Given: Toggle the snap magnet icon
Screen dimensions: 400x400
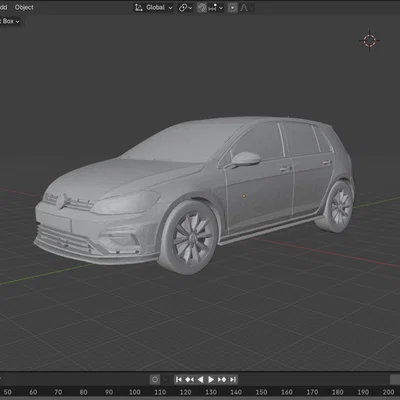Looking at the screenshot, I should tap(202, 7).
